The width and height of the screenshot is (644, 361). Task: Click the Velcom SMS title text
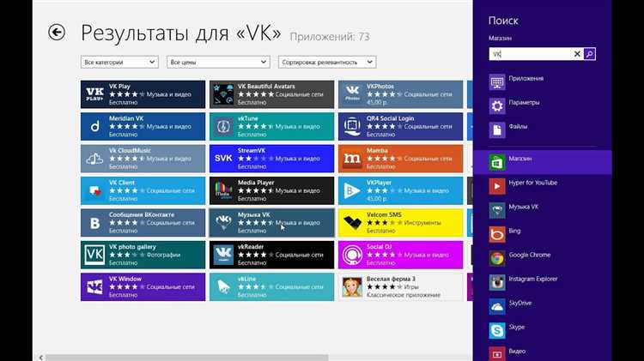pos(384,215)
